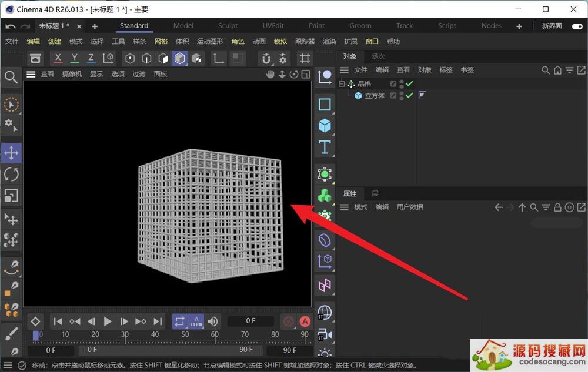Select the Scale tool
Screen dimensions: 588x372
click(11, 195)
